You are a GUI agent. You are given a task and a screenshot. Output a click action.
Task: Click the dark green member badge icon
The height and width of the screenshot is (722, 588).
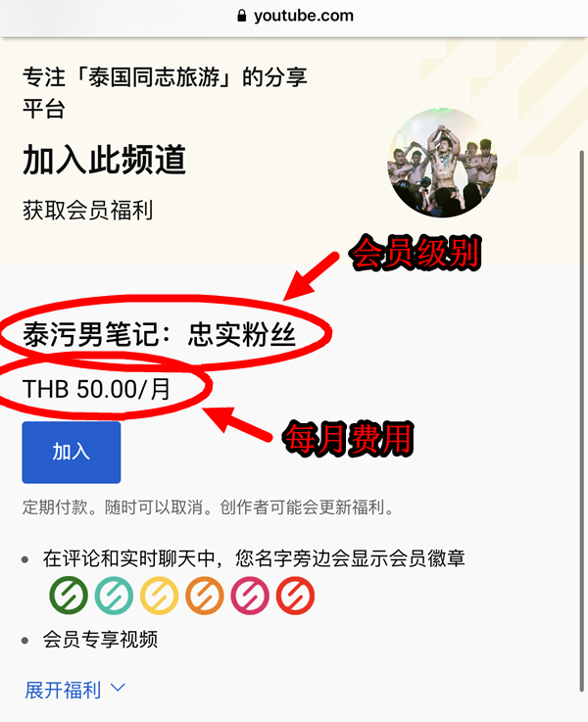69,596
